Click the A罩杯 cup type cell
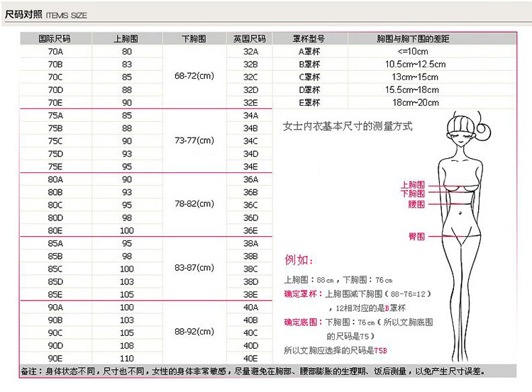532x392 pixels. 309,52
